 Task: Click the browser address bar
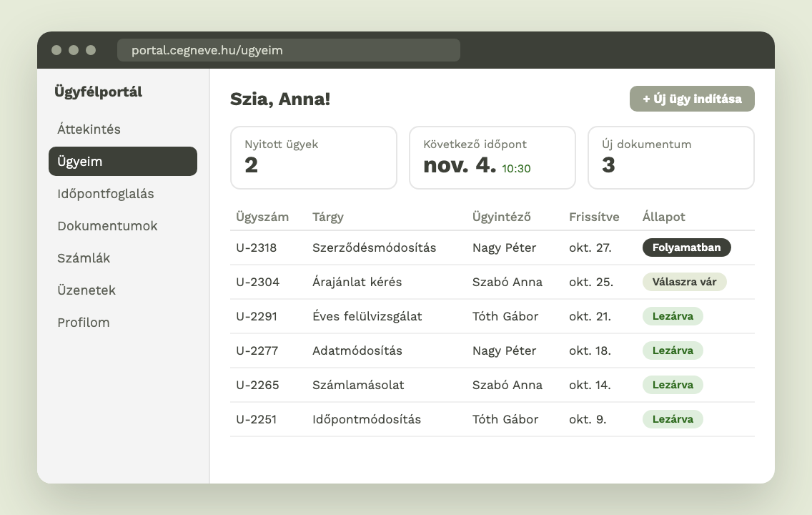289,50
